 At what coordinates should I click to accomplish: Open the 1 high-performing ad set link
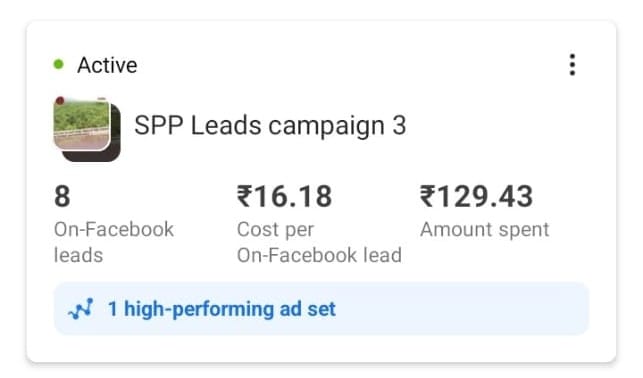pyautogui.click(x=222, y=309)
